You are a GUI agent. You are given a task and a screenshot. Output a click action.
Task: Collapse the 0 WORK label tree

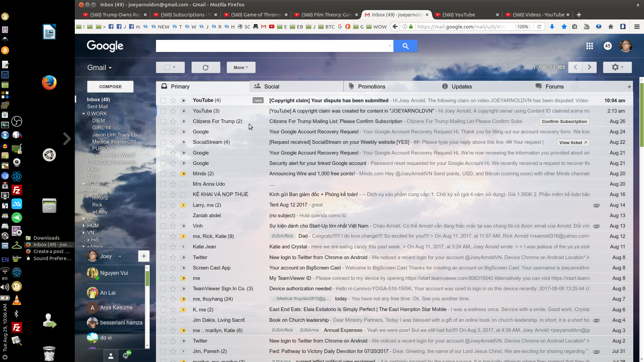(x=84, y=114)
